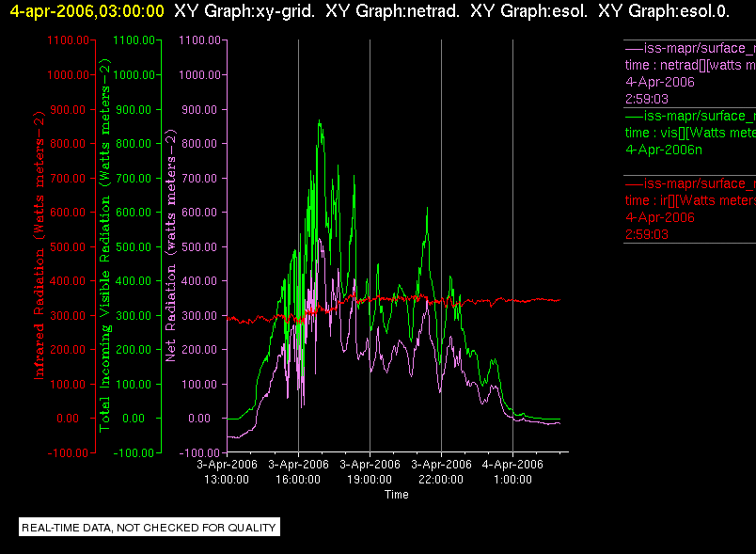Screen dimensions: 756x554
Task: Click the XY Graph:netrad title label
Action: point(392,11)
